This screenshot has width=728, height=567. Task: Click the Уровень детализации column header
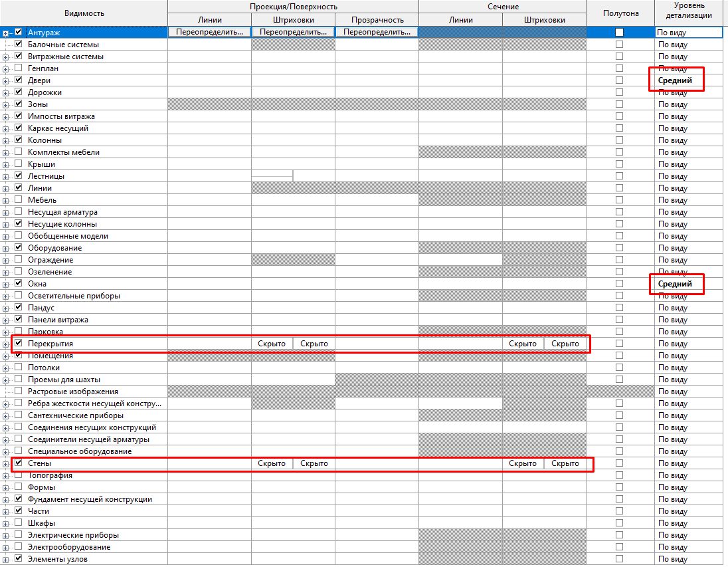[691, 10]
